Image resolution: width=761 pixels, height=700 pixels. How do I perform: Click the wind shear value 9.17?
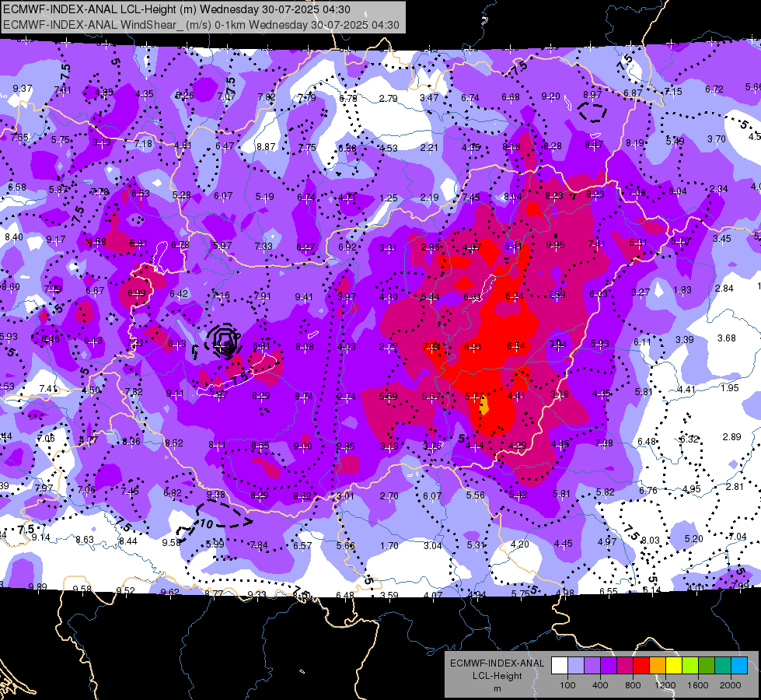tap(56, 240)
